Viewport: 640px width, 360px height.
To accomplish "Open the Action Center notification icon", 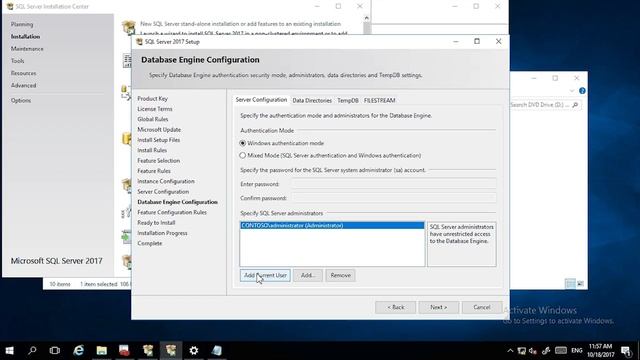I will pyautogui.click(x=626, y=351).
